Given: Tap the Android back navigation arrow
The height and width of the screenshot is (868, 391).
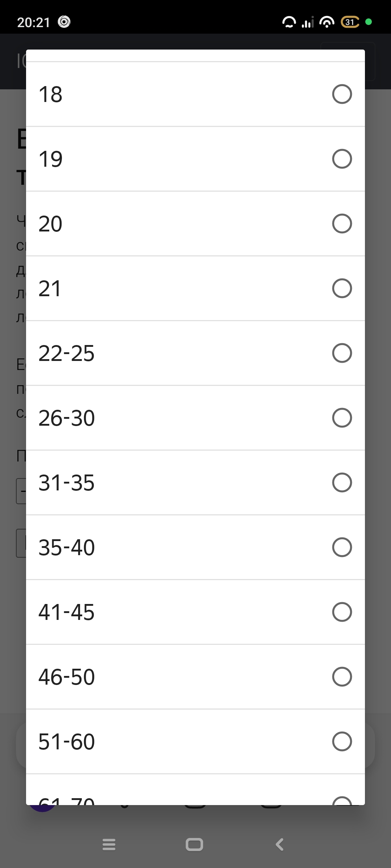Looking at the screenshot, I should [279, 844].
